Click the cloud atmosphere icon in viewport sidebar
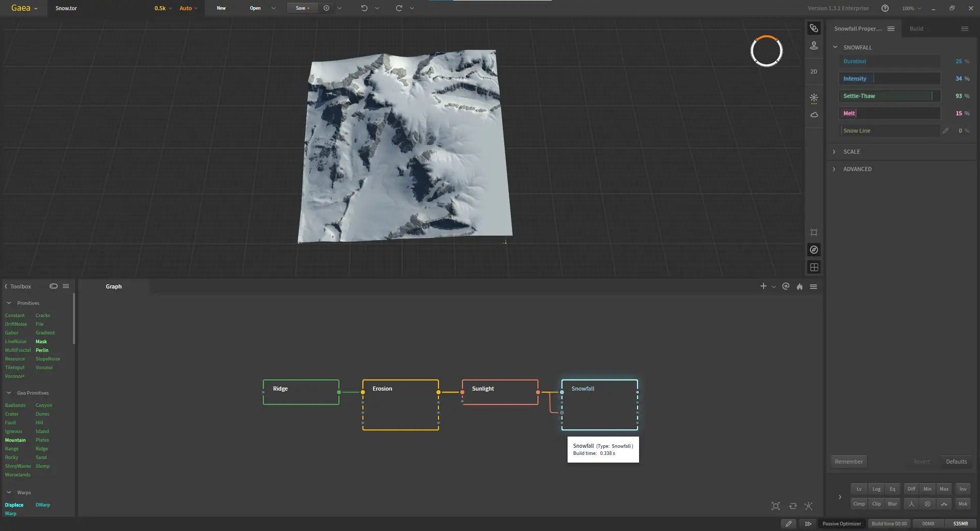This screenshot has width=980, height=531. [814, 115]
